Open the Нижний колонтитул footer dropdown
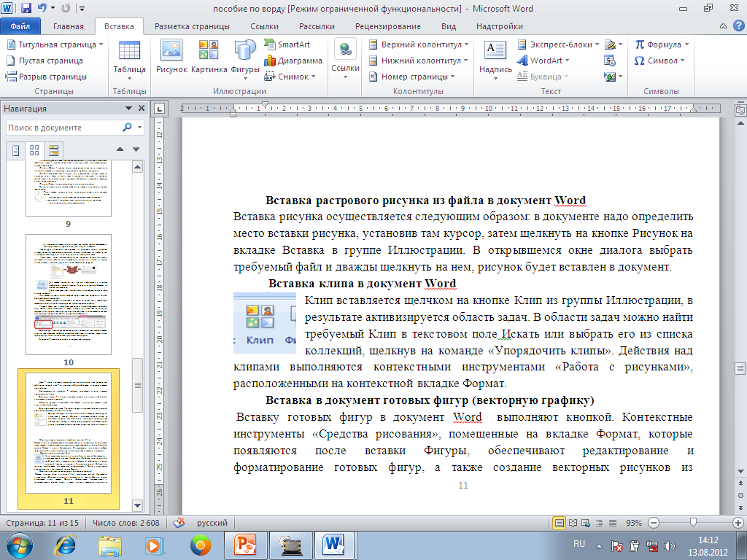The height and width of the screenshot is (560, 747). pyautogui.click(x=466, y=61)
